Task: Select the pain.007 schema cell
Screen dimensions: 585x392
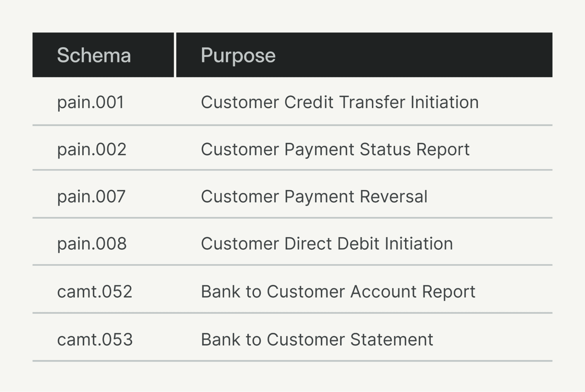Action: point(91,196)
